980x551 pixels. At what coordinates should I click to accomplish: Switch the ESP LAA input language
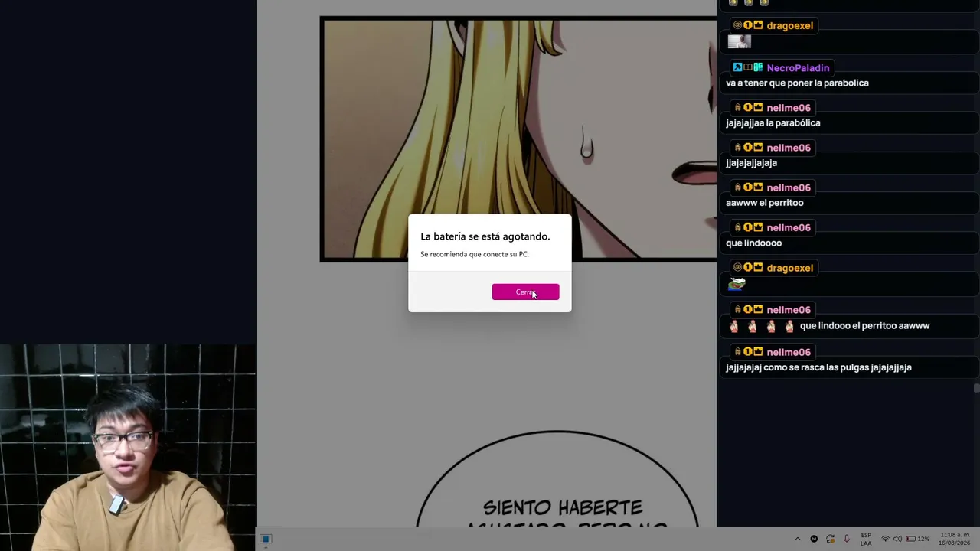(x=866, y=539)
